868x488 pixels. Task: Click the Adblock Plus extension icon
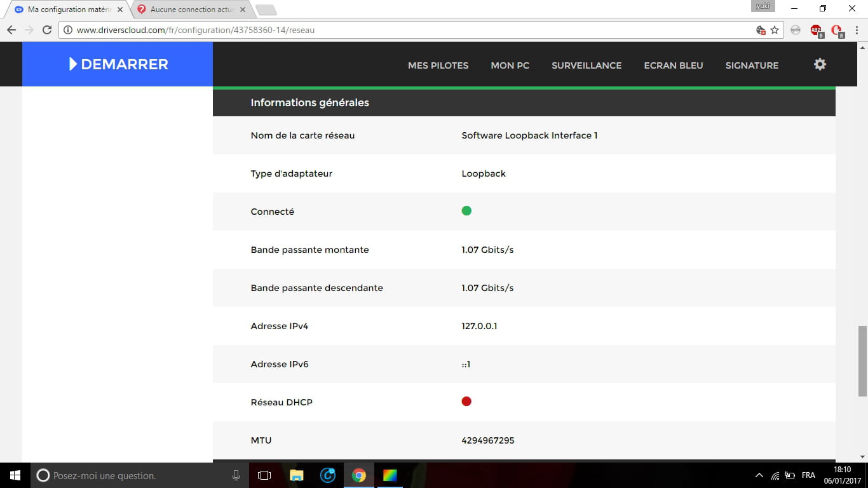(x=817, y=30)
